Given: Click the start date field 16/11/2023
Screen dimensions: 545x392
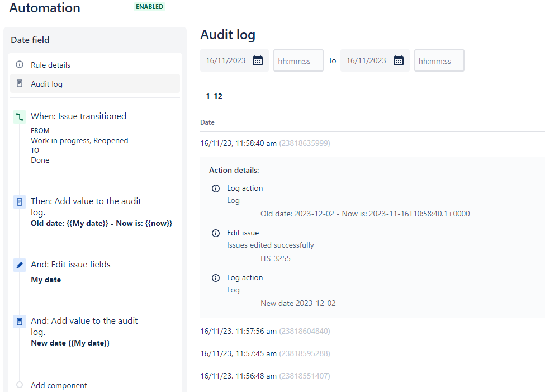Looking at the screenshot, I should (x=234, y=60).
